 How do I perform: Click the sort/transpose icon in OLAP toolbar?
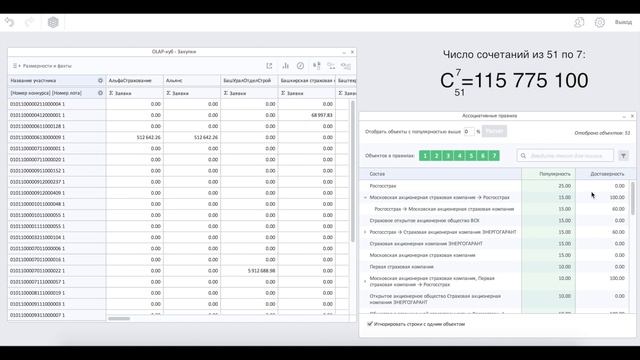click(x=316, y=66)
